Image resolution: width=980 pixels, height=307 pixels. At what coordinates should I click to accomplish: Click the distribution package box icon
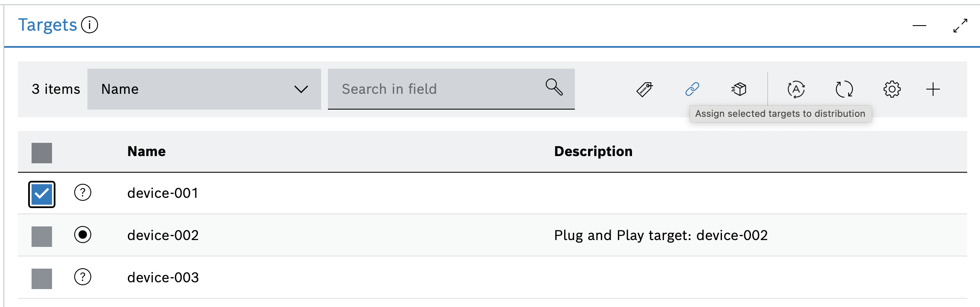[x=739, y=89]
